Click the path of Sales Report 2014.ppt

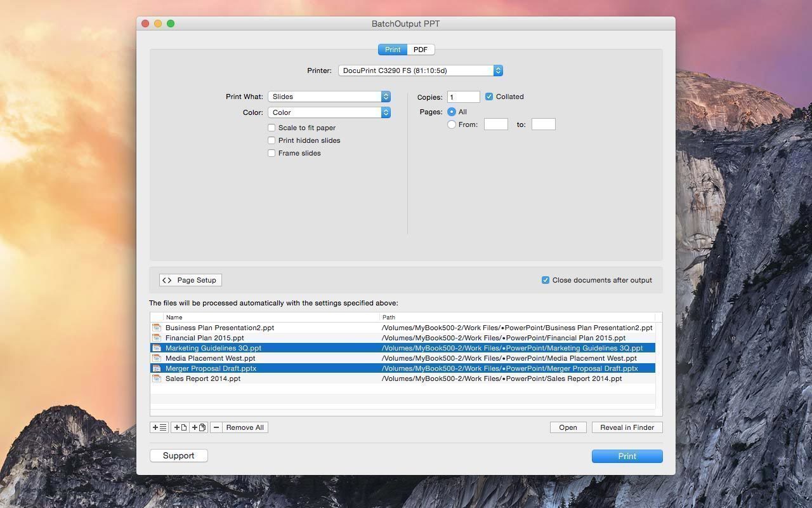tap(502, 378)
